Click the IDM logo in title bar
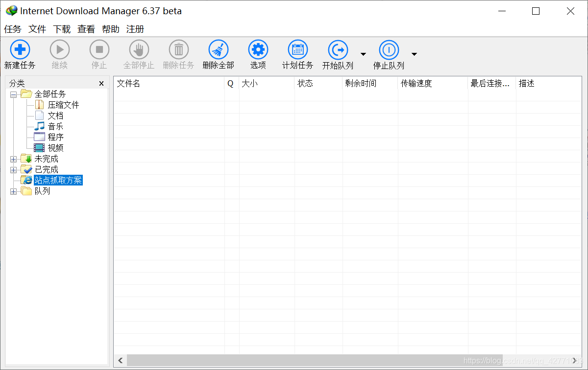The width and height of the screenshot is (588, 370). tap(11, 11)
